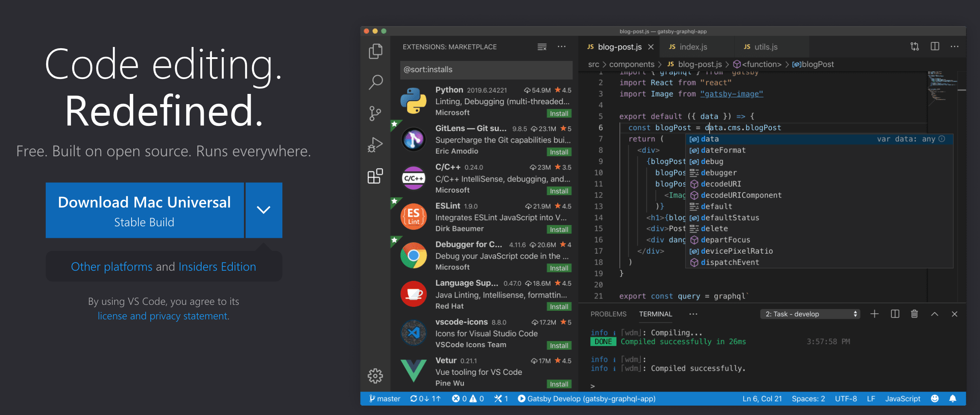The image size is (980, 415).
Task: Maximize terminal panel with the up chevron
Action: coord(935,314)
